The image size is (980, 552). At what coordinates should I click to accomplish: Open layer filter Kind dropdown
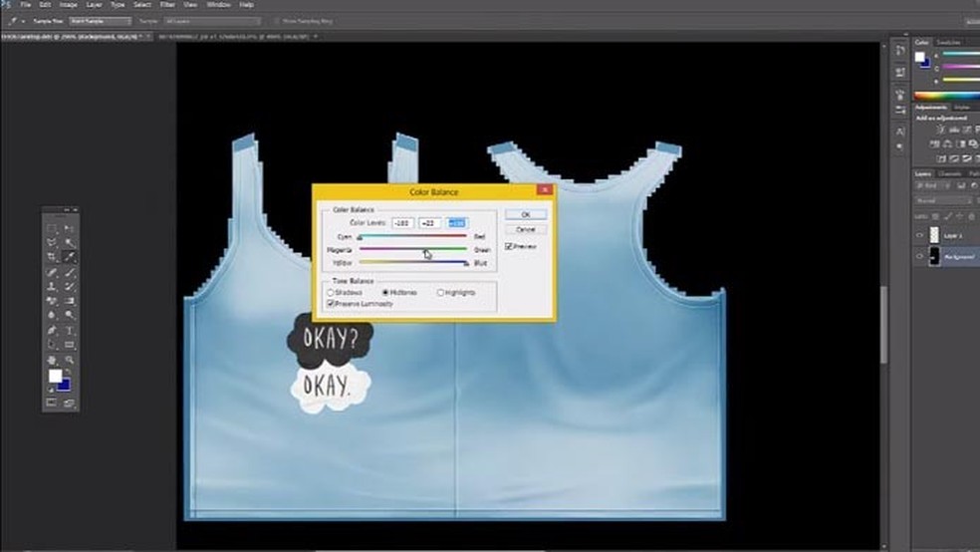tap(931, 185)
